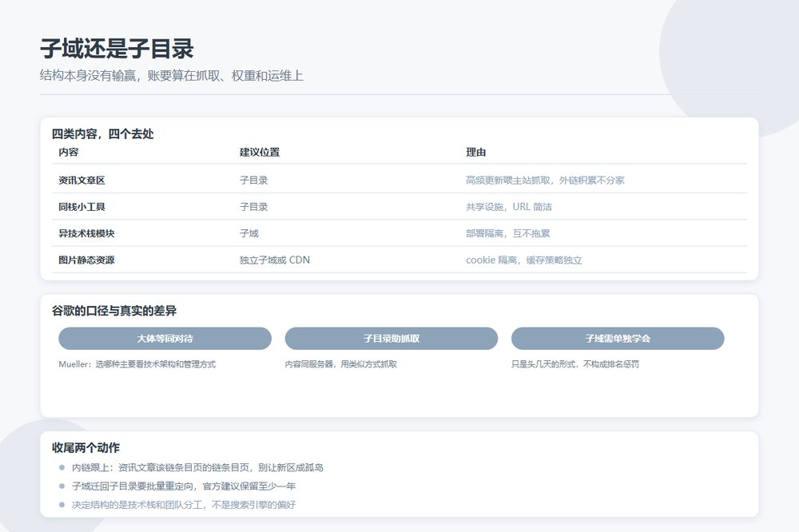Click reason cookie 隔离，缓存策略独立
The width and height of the screenshot is (799, 532).
point(524,260)
